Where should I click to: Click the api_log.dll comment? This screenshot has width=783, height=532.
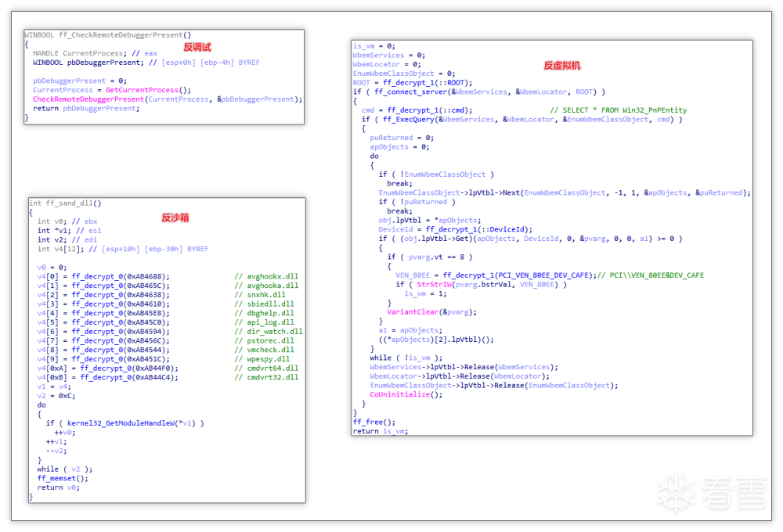point(265,322)
